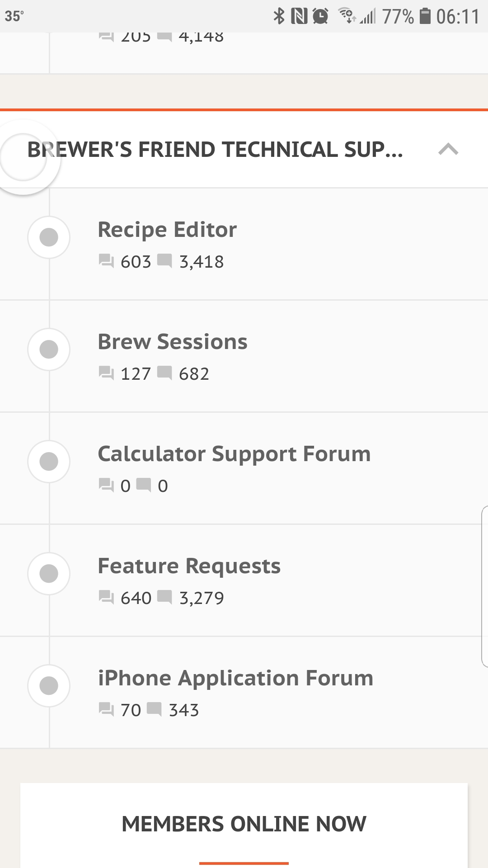Click the Recipe Editor status circle icon
The image size is (488, 868).
49,237
